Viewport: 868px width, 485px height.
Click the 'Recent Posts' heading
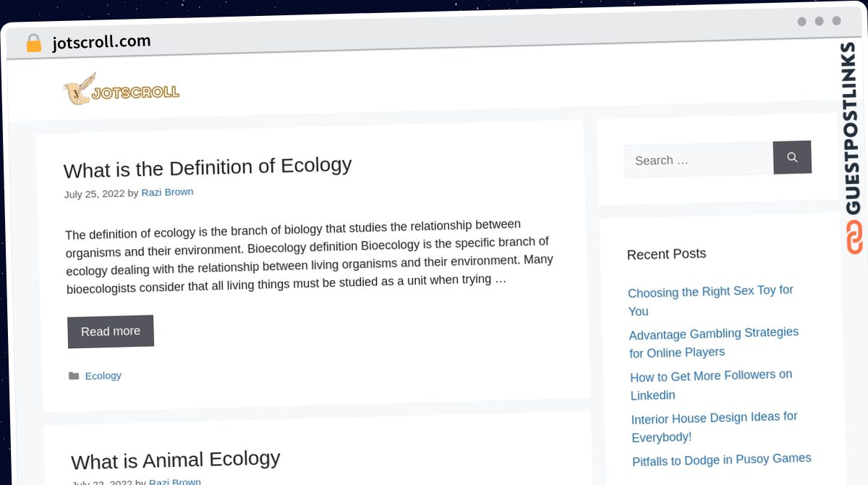pyautogui.click(x=666, y=254)
